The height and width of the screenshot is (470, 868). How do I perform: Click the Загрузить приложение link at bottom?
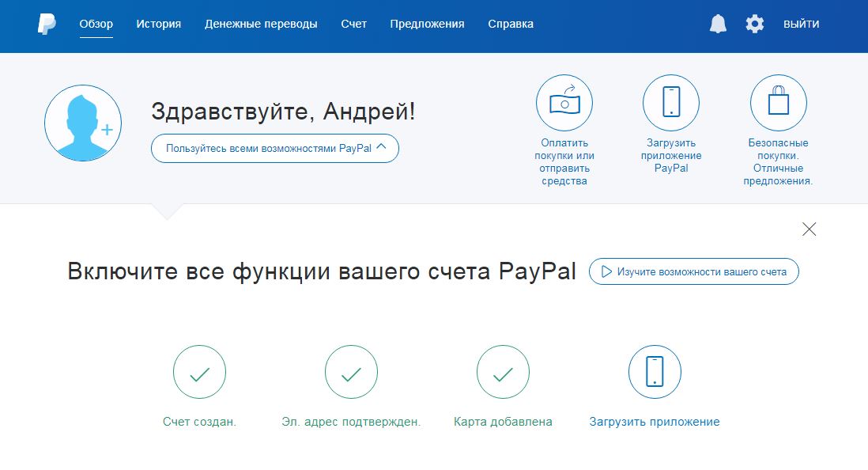(x=655, y=422)
